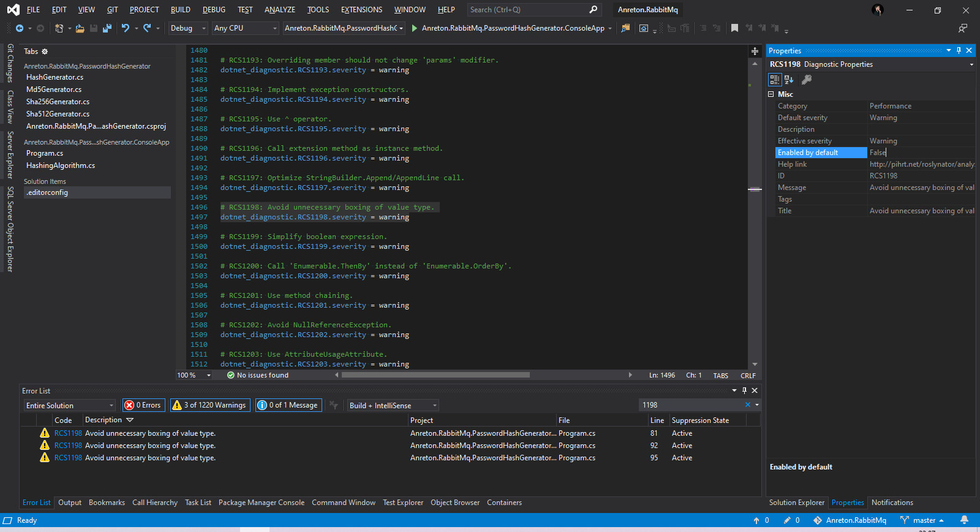Viewport: 980px width, 532px height.
Task: Click the Undo arrow icon
Action: (126, 28)
